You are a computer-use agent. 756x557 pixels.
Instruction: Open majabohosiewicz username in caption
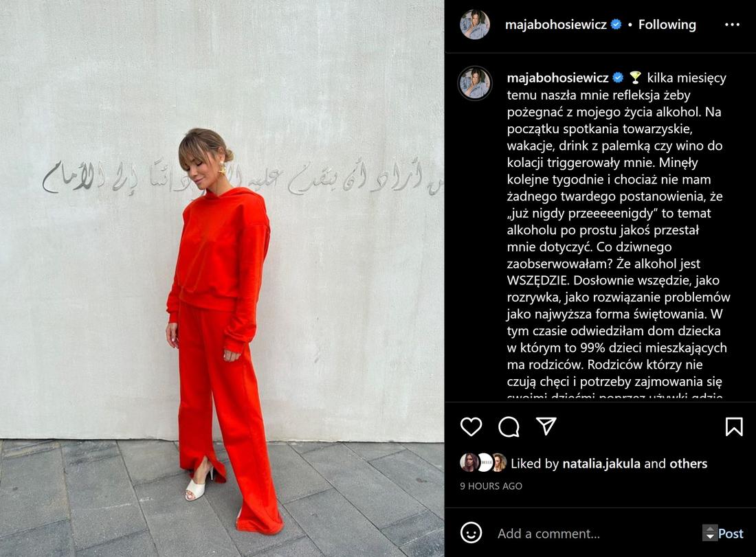click(557, 78)
